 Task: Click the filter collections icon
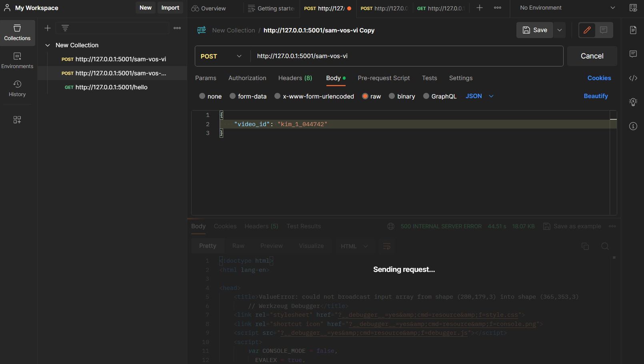65,28
